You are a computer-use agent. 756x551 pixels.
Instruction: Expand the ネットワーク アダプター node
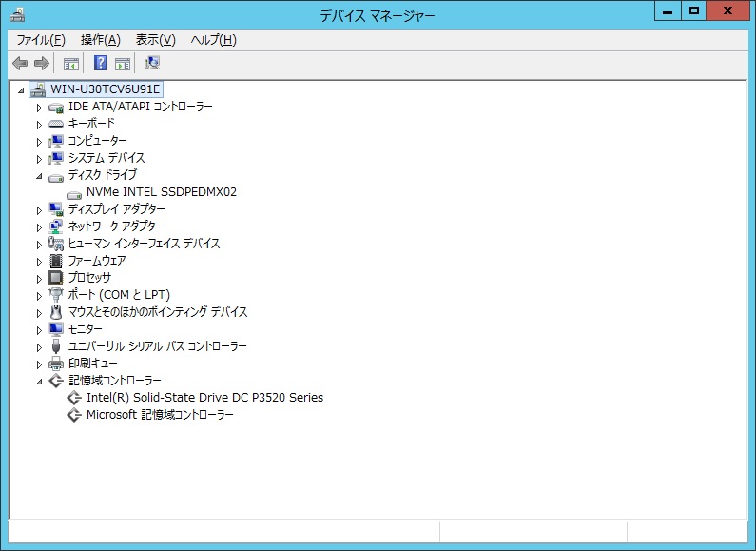(40, 227)
